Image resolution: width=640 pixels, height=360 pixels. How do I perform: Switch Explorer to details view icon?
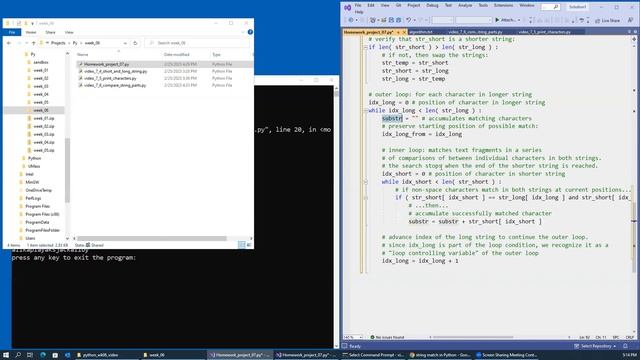242,244
